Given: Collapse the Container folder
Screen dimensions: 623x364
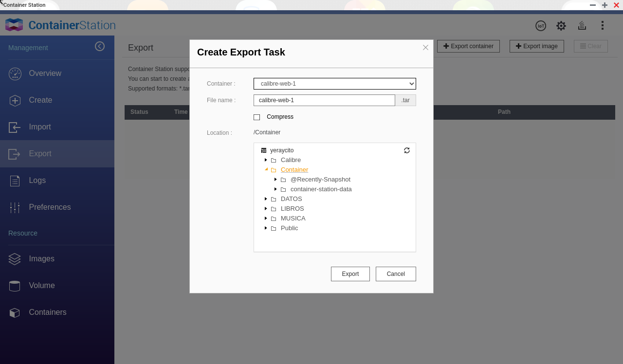Looking at the screenshot, I should [266, 169].
